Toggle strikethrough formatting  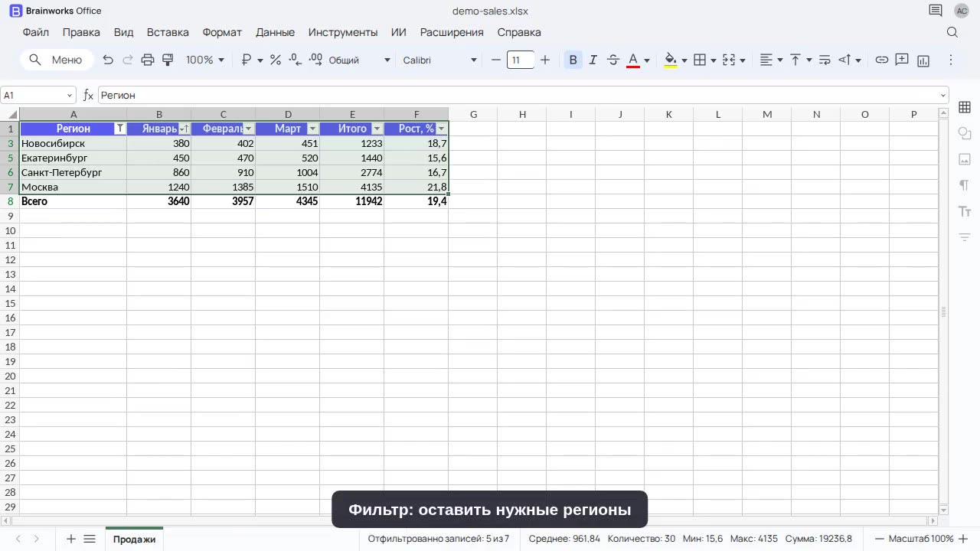[x=612, y=60]
